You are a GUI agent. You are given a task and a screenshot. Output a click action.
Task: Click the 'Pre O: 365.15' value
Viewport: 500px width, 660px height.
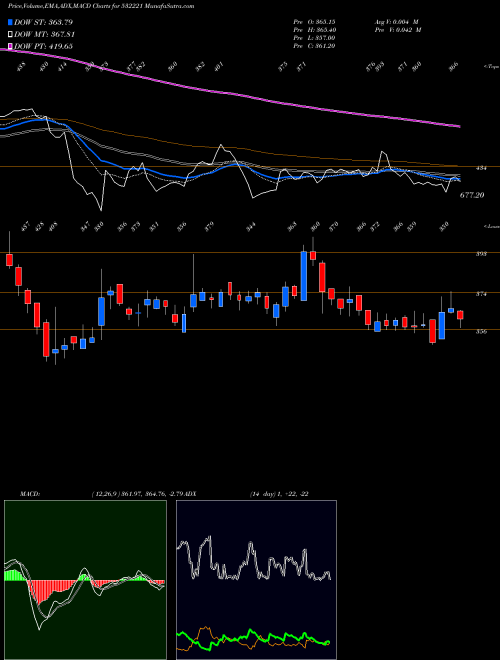(x=314, y=21)
